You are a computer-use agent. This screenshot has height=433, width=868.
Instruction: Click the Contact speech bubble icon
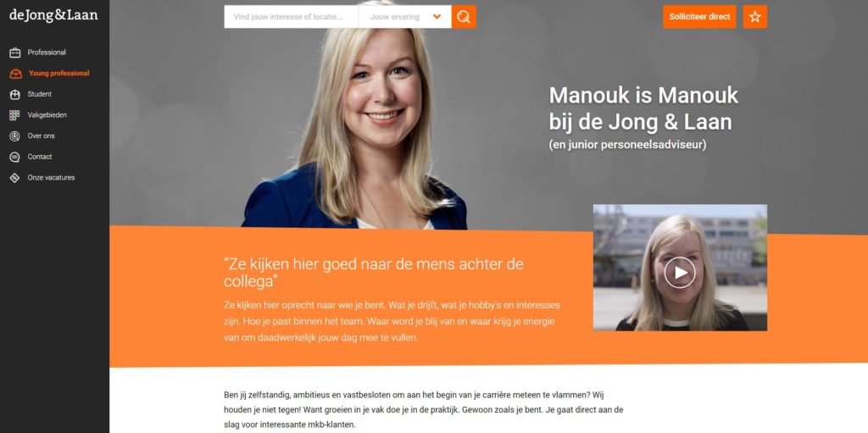[15, 158]
